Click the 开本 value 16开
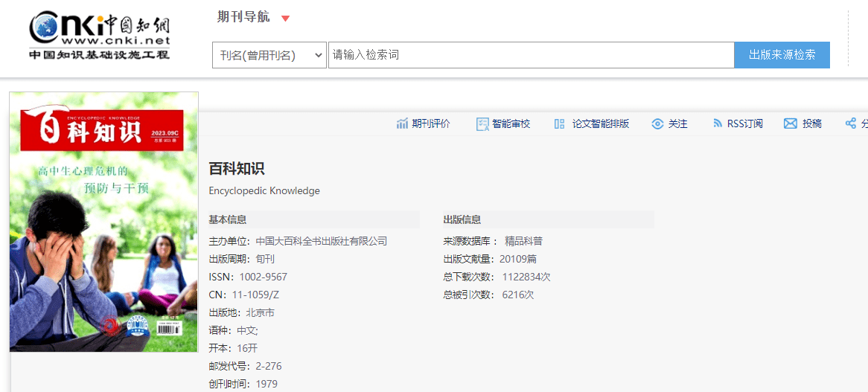Screen dimensions: 868x392 point(247,348)
